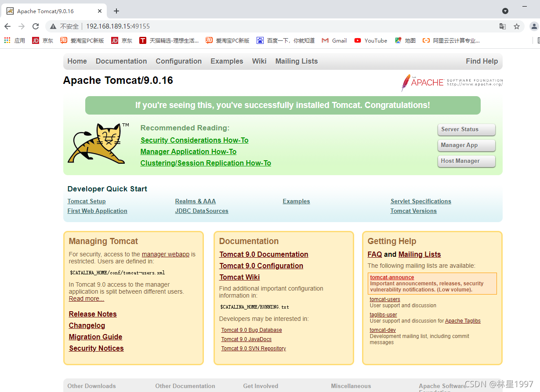Click the Server Status button
Screen dimensions: 540x392
point(467,129)
